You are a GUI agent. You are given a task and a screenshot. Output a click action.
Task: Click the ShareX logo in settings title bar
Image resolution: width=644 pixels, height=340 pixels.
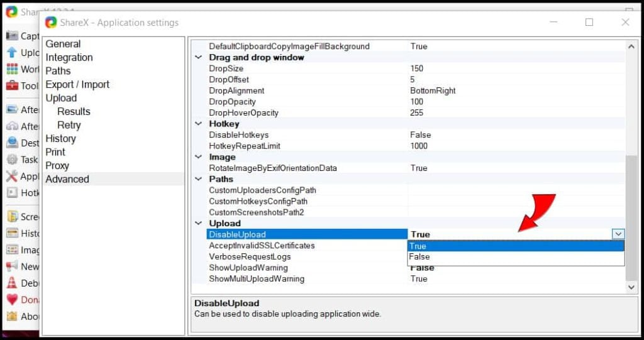pyautogui.click(x=50, y=22)
